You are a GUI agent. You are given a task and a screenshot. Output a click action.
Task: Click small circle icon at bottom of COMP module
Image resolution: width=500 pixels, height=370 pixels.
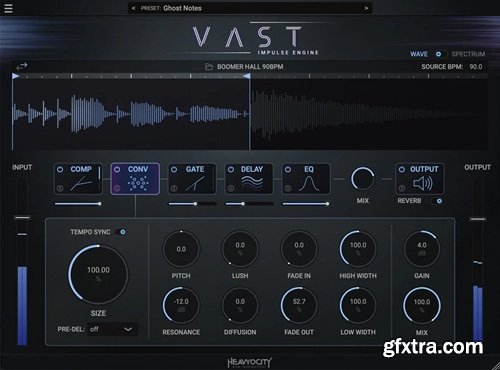[x=60, y=189]
